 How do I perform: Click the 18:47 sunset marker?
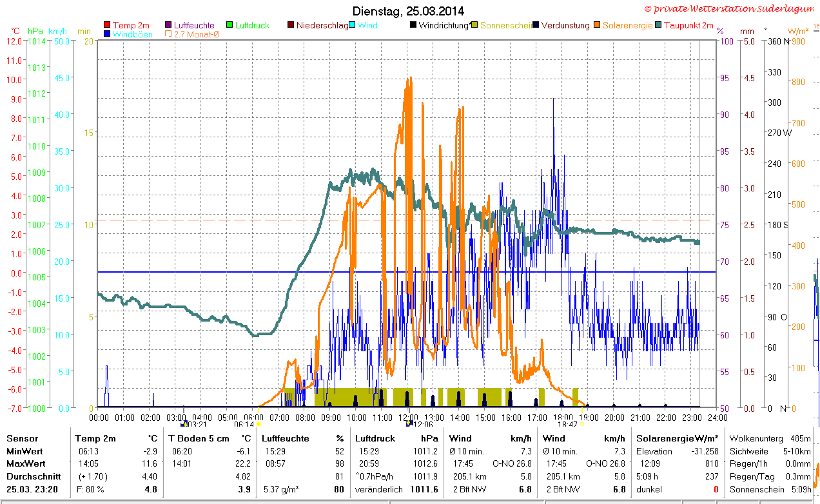(567, 424)
